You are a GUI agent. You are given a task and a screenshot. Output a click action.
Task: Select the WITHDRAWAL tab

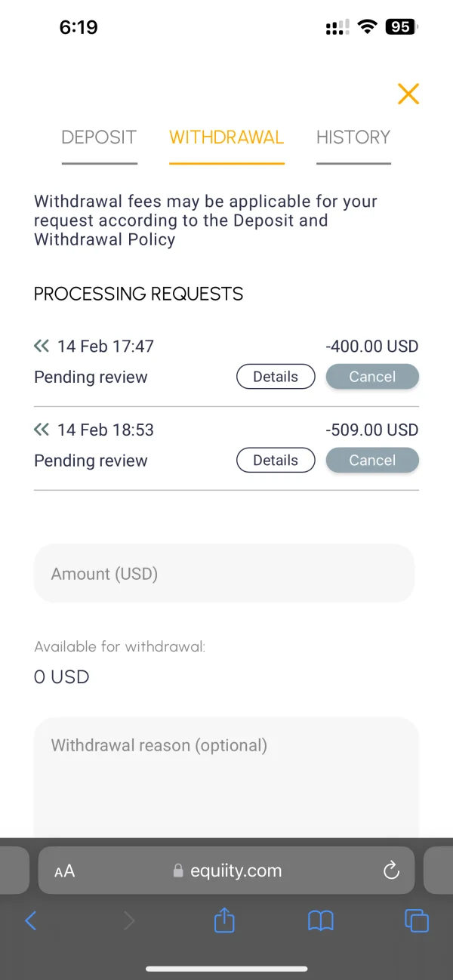point(226,137)
